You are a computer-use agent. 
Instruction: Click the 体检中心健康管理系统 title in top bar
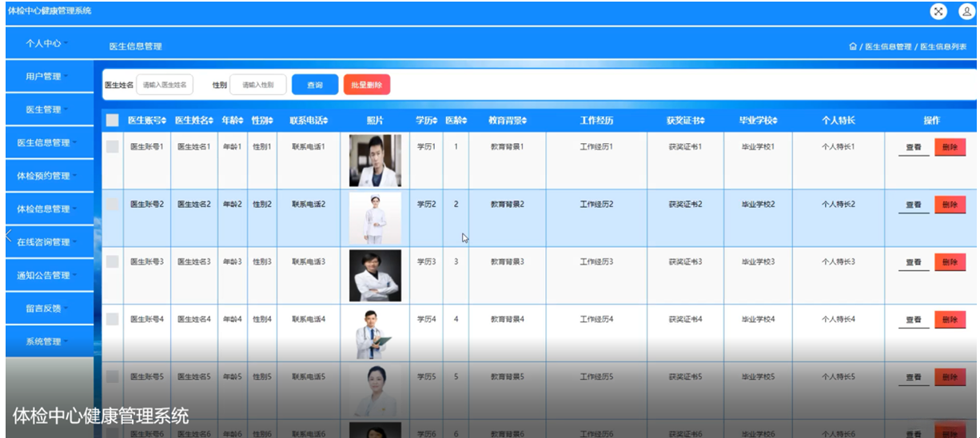[49, 11]
